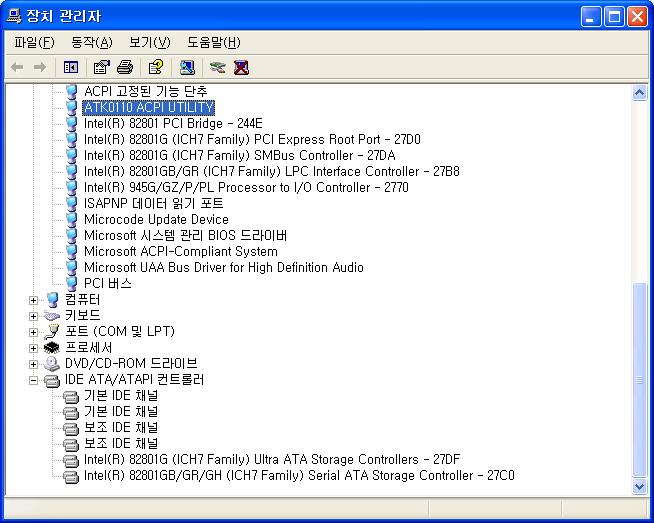Click scrollbar up arrow
Screen dimensions: 654x523
[x=639, y=93]
